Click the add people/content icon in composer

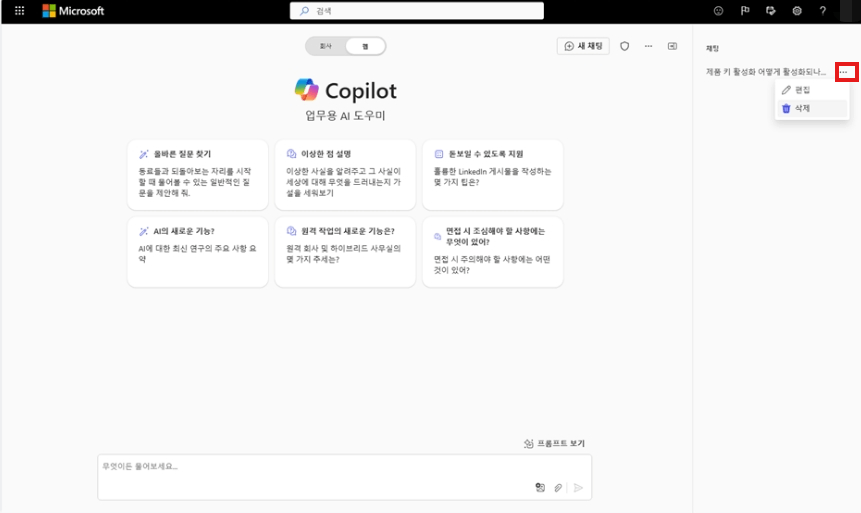point(540,488)
